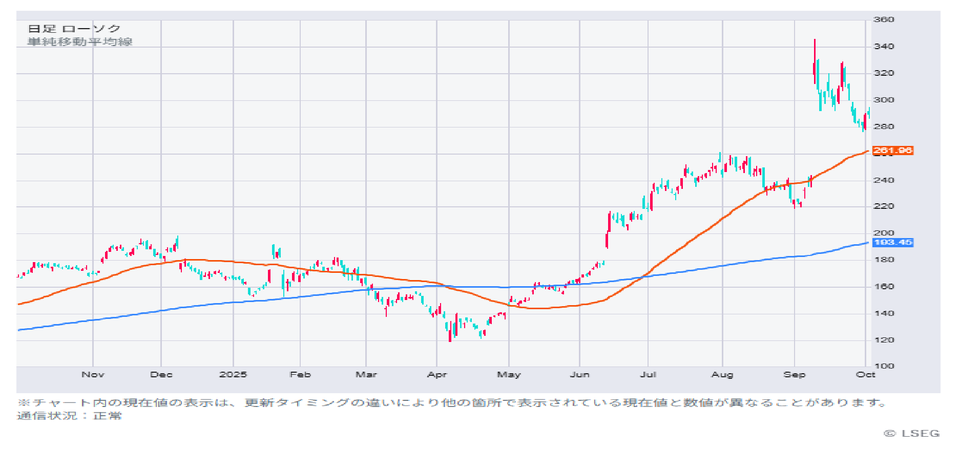
Task: Click the 100 value on the price axis
Action: [884, 366]
